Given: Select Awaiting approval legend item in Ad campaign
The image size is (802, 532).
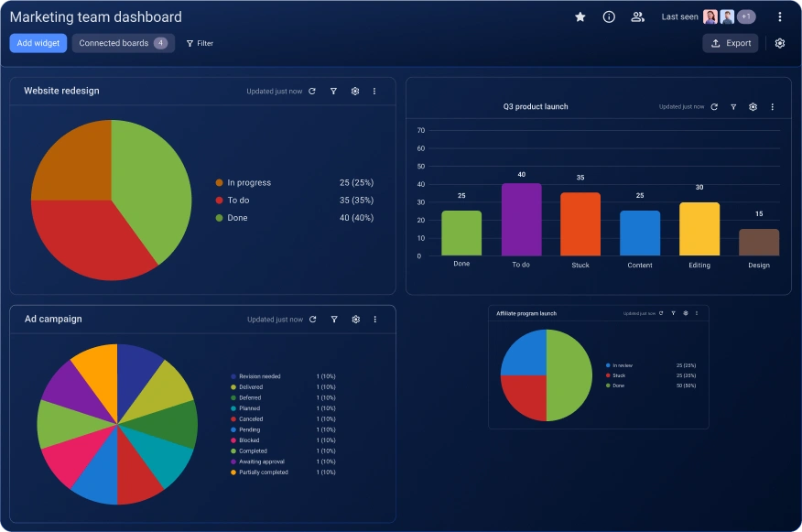Looking at the screenshot, I should click(x=283, y=461).
